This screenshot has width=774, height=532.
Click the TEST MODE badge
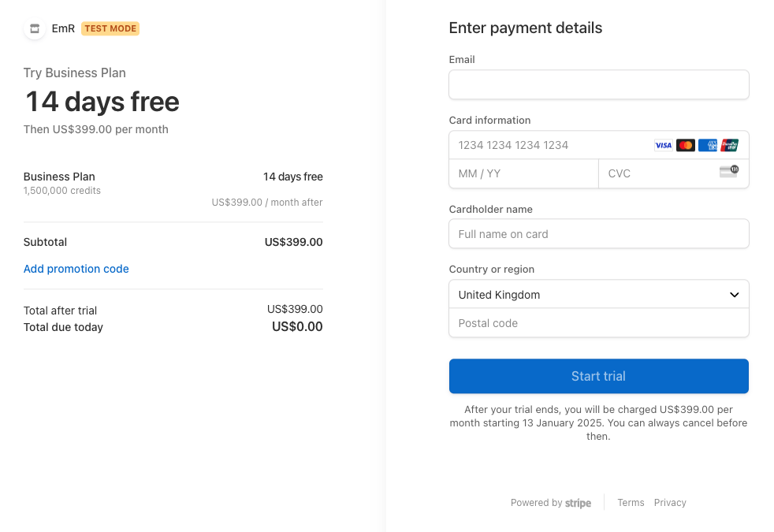(110, 29)
